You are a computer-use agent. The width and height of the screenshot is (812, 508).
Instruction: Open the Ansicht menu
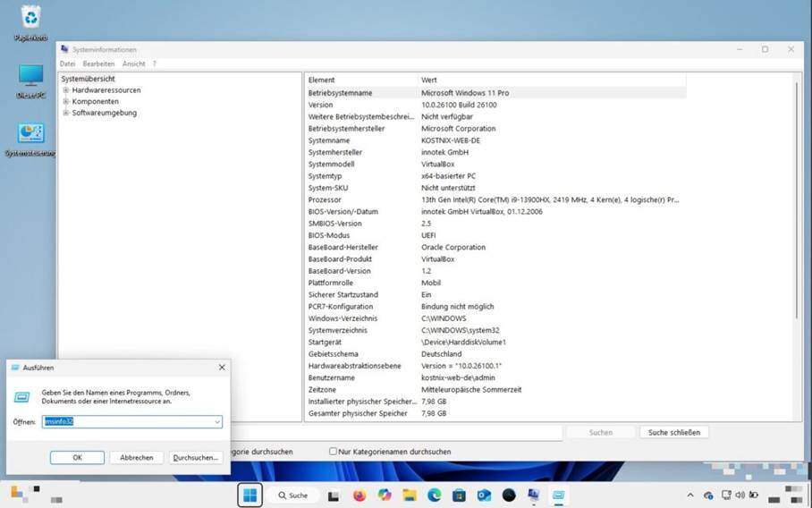point(133,63)
